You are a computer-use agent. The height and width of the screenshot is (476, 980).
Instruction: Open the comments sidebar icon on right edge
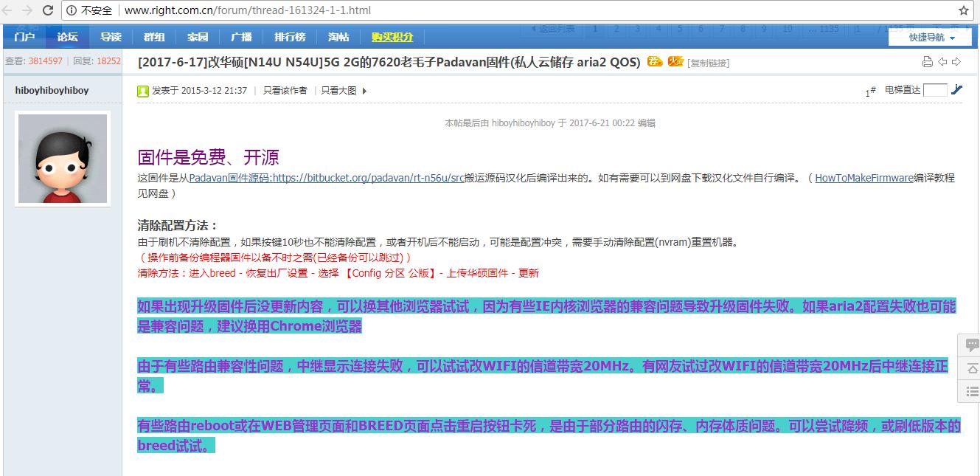pyautogui.click(x=970, y=345)
